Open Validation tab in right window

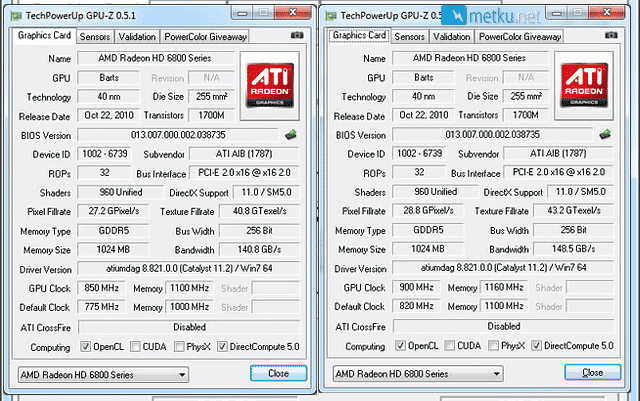(x=451, y=37)
